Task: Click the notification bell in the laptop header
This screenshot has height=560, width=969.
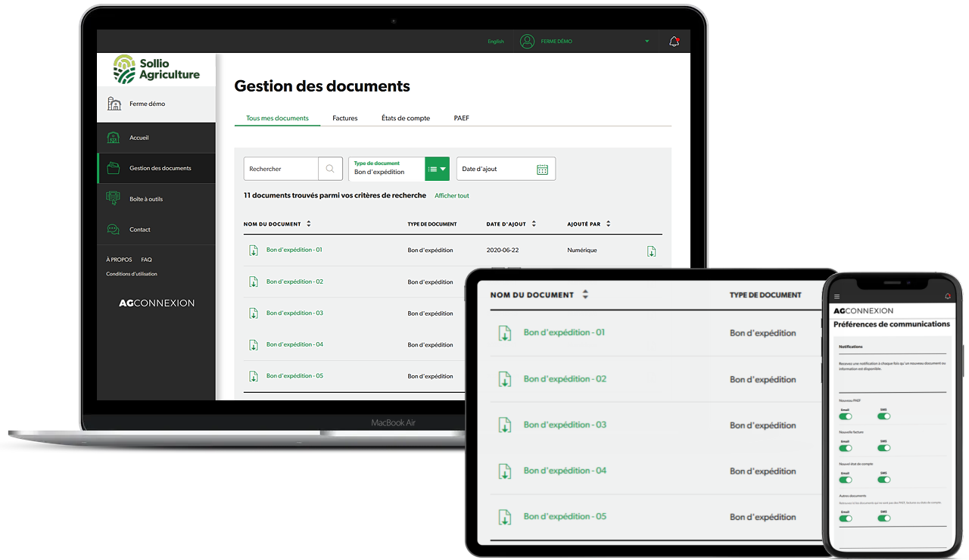Action: [674, 42]
